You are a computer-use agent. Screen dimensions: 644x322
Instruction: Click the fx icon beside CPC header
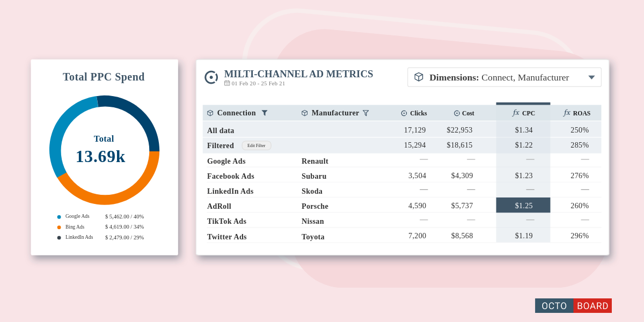516,113
